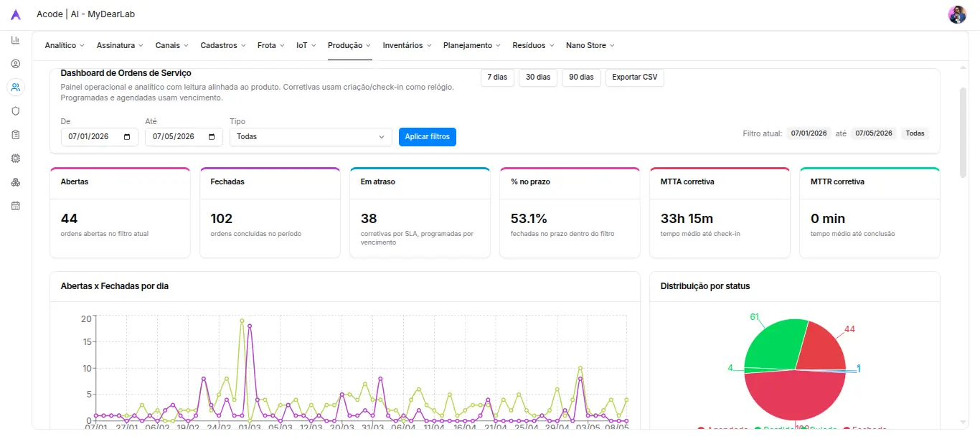
Task: Click the 38 overdue value
Action: [x=369, y=219]
